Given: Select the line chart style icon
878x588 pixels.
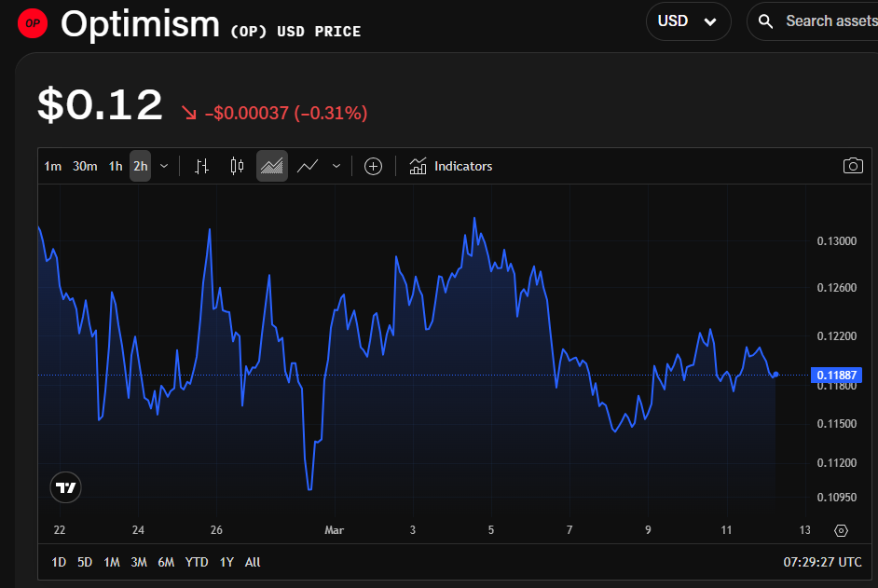Looking at the screenshot, I should [308, 166].
